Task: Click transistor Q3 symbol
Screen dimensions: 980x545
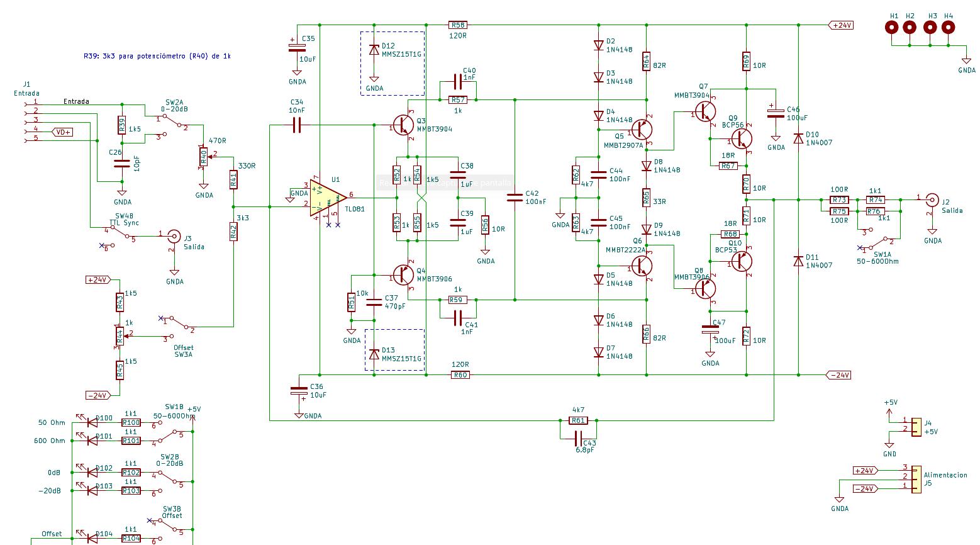Action: click(x=402, y=125)
